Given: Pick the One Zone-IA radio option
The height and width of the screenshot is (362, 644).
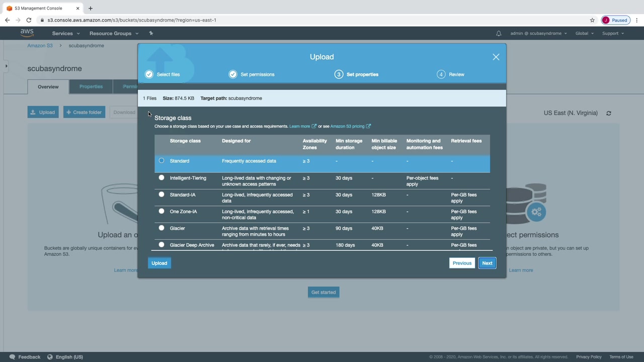Looking at the screenshot, I should pyautogui.click(x=162, y=211).
